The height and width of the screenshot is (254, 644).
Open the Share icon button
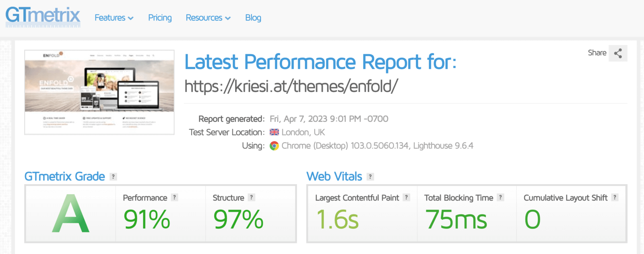click(618, 53)
